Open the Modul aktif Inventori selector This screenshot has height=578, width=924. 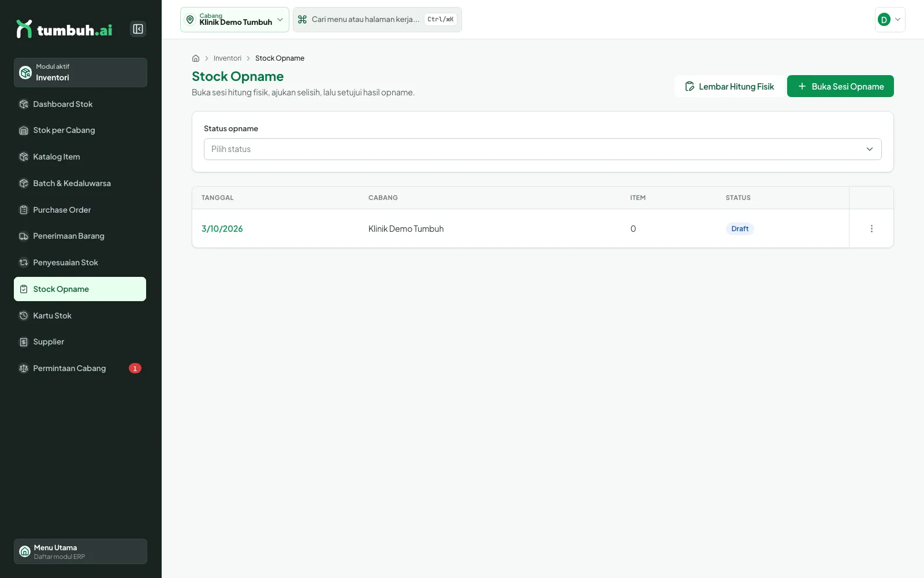[80, 72]
